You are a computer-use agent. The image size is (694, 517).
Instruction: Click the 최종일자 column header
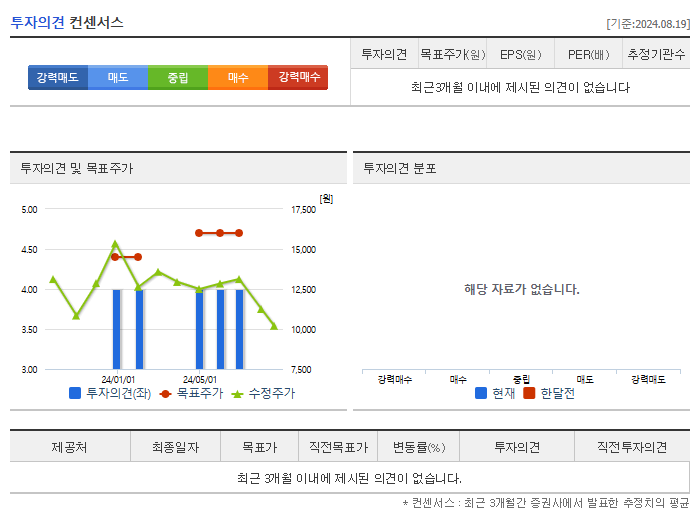[176, 447]
